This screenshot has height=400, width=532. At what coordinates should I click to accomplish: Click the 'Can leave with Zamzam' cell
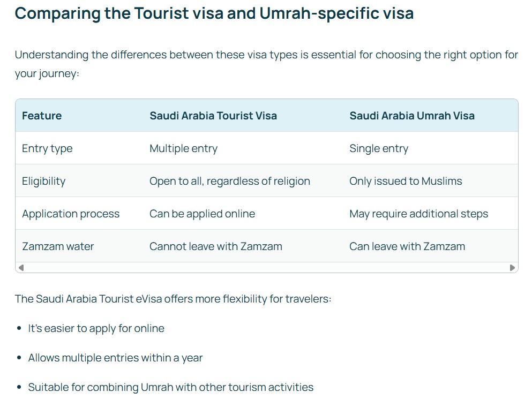[407, 246]
